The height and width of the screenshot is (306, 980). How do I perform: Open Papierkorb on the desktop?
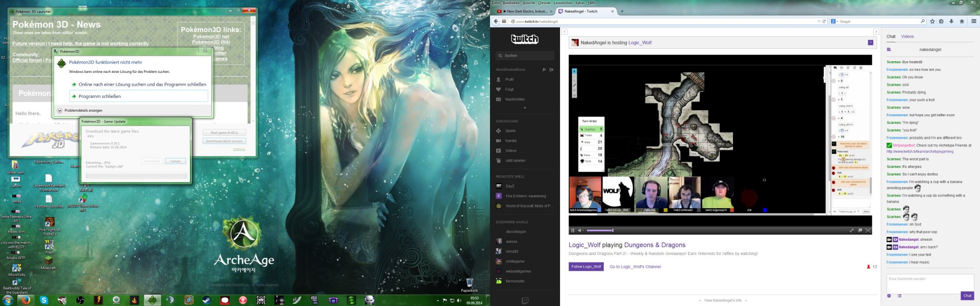[470, 285]
